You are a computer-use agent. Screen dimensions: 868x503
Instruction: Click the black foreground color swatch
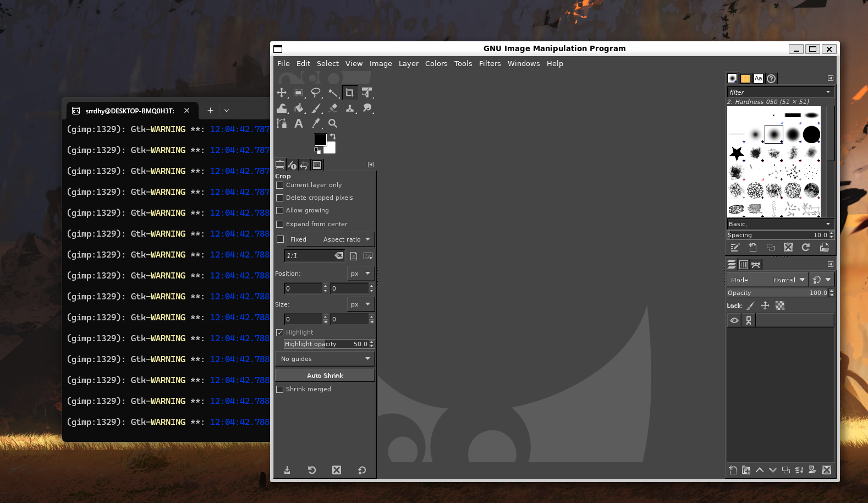[320, 139]
